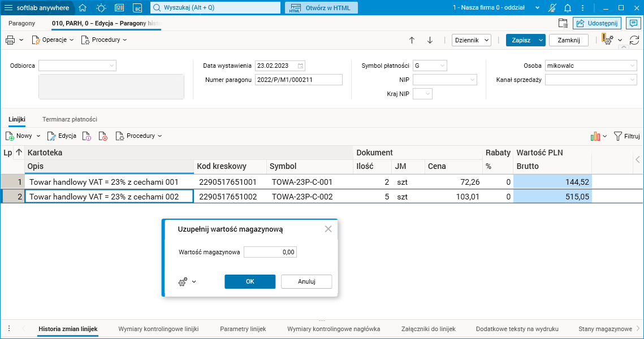The width and height of the screenshot is (644, 339).
Task: Click the Wyszukaj search box
Action: (x=215, y=8)
